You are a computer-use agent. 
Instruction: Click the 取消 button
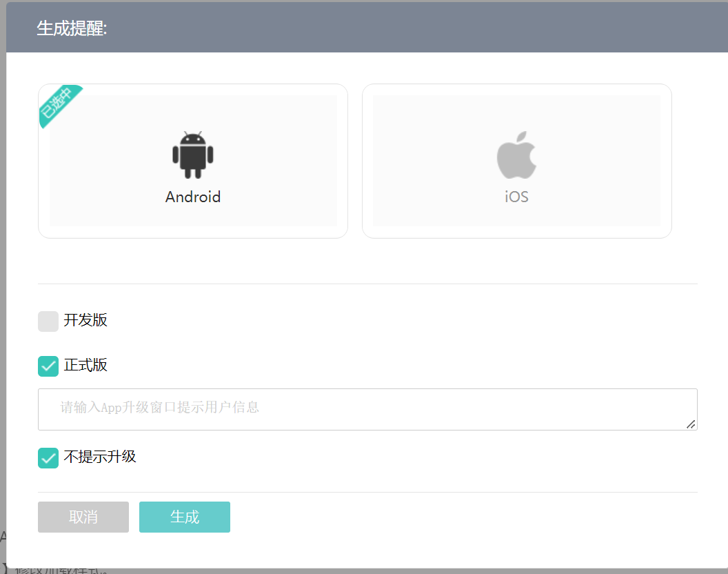(83, 517)
